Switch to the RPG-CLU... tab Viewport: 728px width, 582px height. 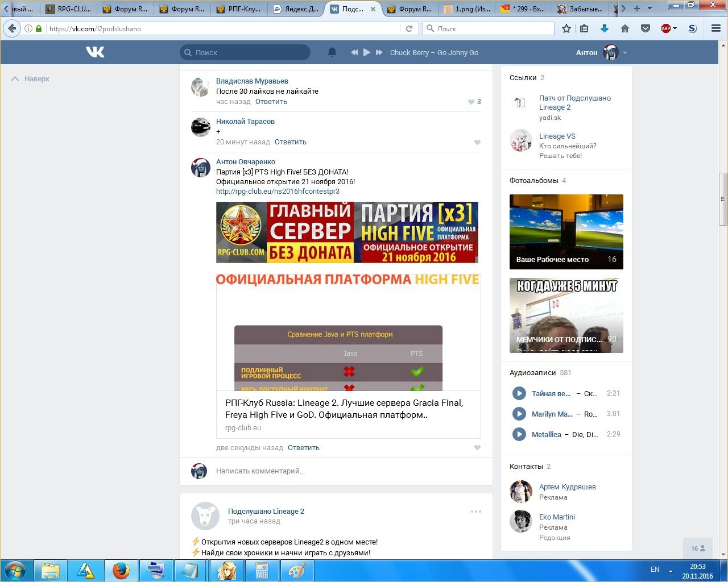tap(68, 9)
